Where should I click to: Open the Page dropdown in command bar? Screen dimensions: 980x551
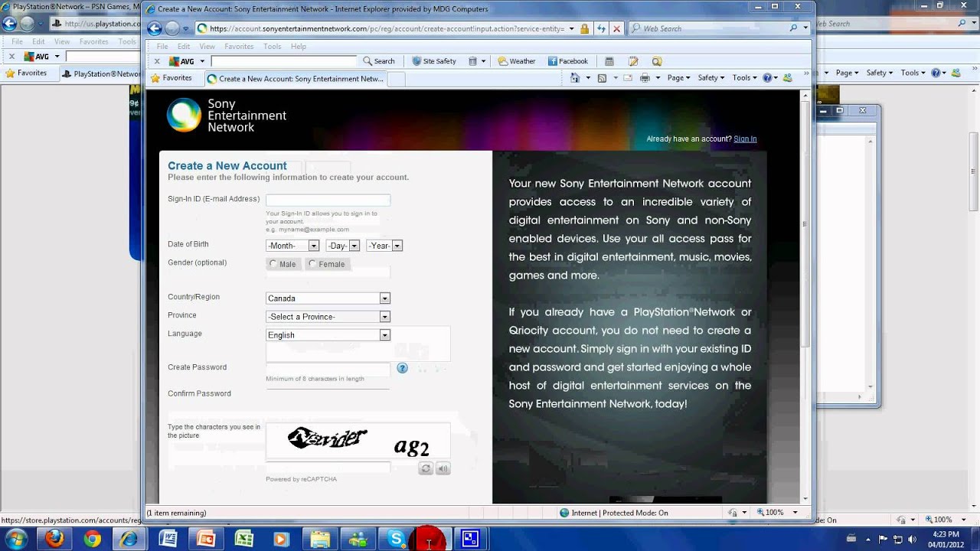click(x=678, y=78)
